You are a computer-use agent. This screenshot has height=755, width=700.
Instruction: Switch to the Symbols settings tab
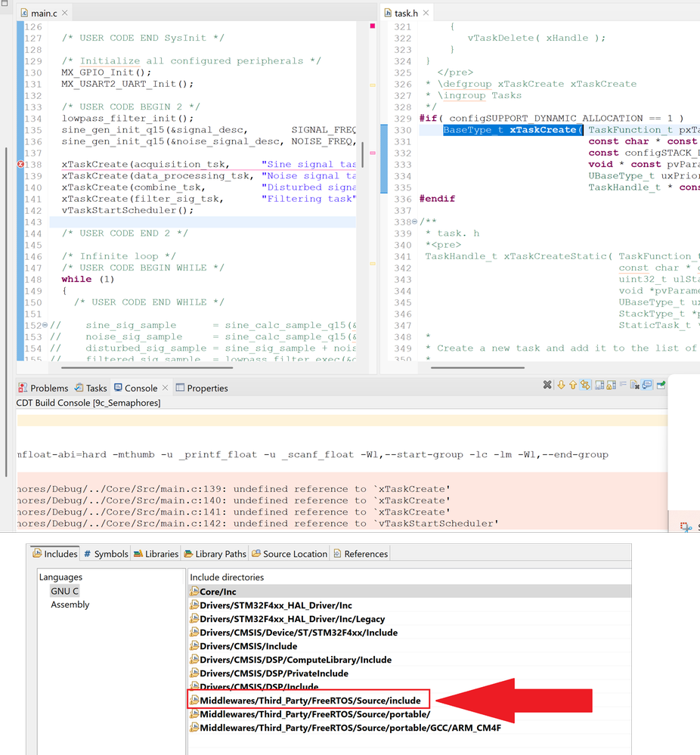[106, 554]
